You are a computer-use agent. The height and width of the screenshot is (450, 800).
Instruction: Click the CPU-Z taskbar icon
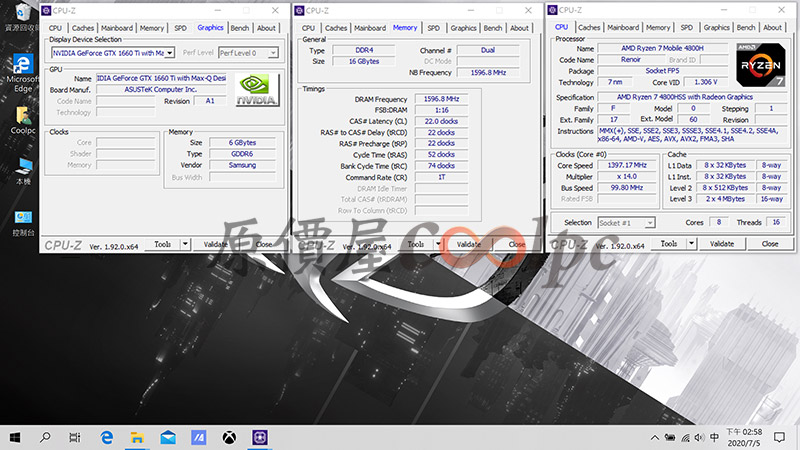click(260, 437)
